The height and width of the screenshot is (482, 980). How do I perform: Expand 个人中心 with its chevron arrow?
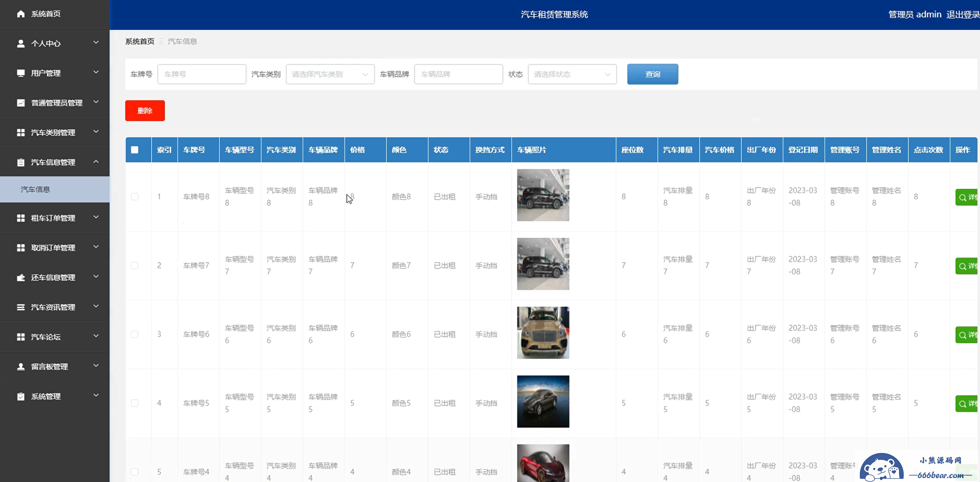tap(96, 43)
